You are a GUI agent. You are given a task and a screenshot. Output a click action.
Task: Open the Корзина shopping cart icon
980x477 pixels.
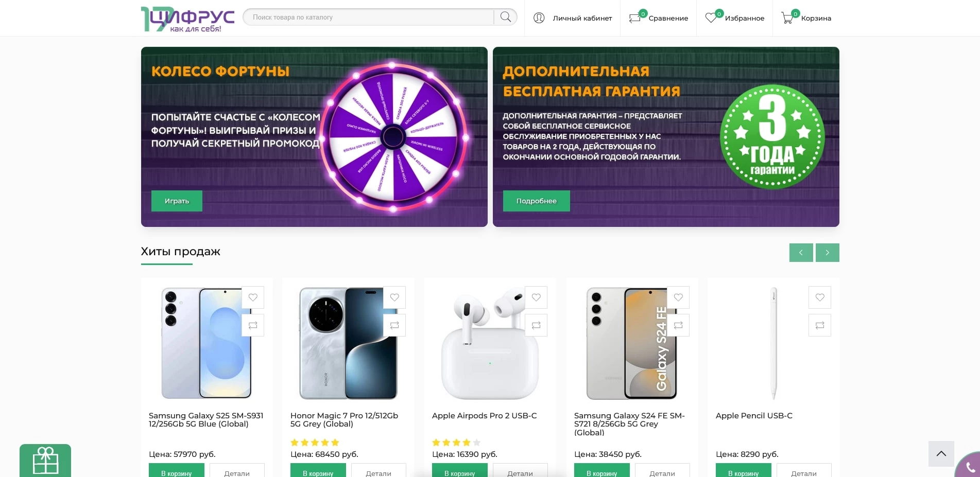click(787, 18)
